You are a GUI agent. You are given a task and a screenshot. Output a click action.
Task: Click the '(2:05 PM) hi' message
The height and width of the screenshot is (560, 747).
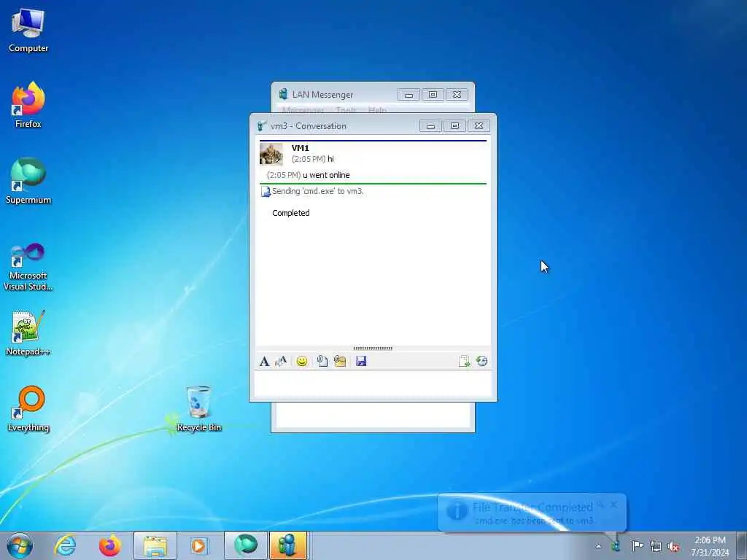(x=312, y=158)
